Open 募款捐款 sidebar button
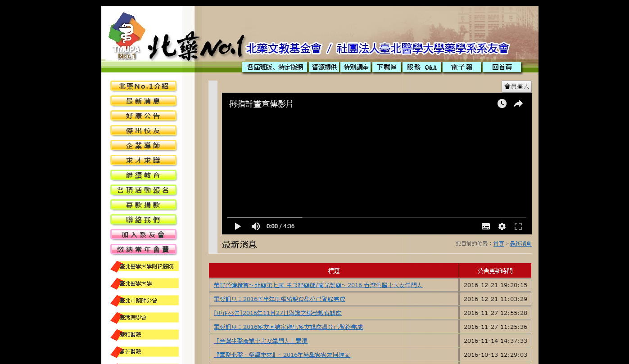The width and height of the screenshot is (629, 364). tap(144, 205)
